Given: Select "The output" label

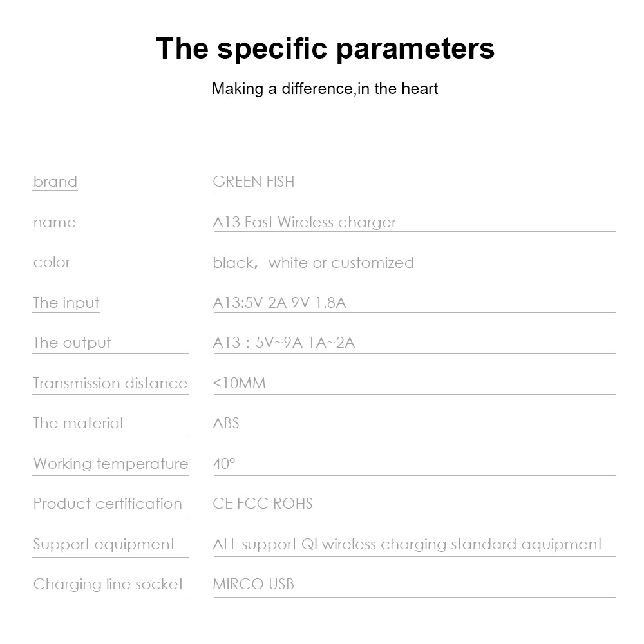Looking at the screenshot, I should click(x=72, y=343).
